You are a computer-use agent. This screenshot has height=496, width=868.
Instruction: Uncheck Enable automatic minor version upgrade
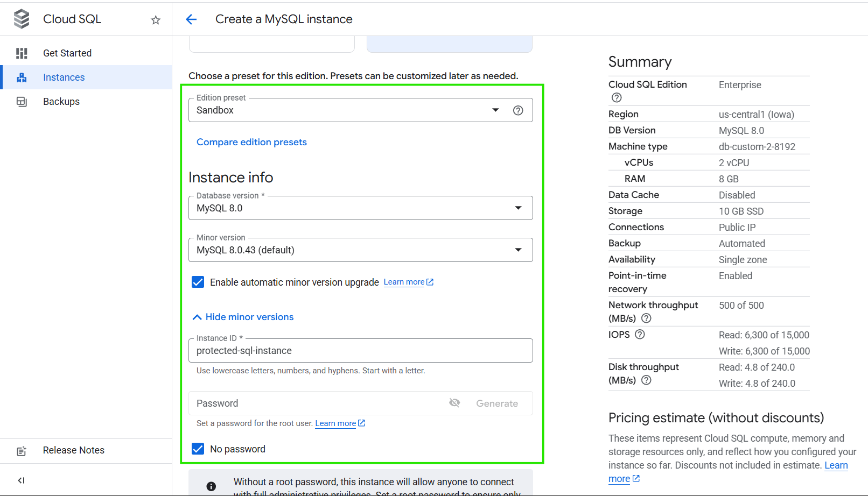[198, 282]
